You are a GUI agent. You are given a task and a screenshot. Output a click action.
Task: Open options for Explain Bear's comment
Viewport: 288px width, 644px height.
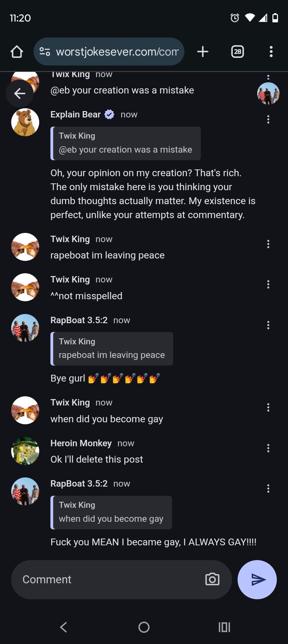[x=268, y=119]
